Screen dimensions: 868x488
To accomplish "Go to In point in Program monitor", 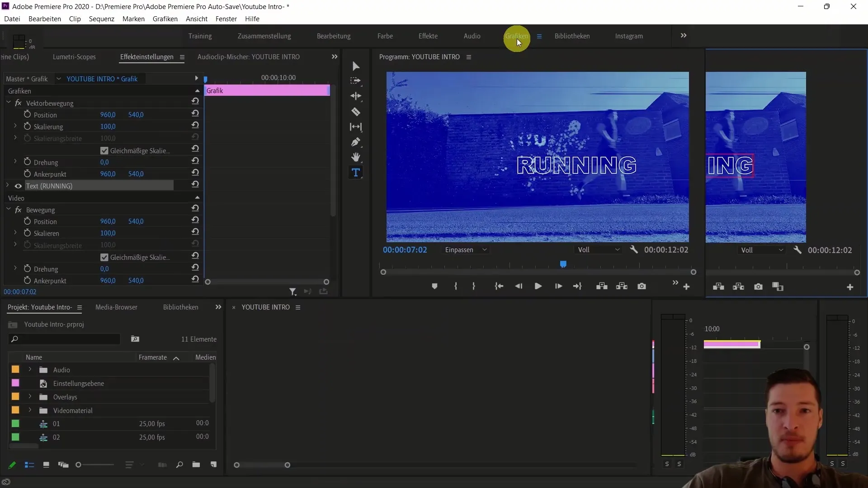I will 499,286.
